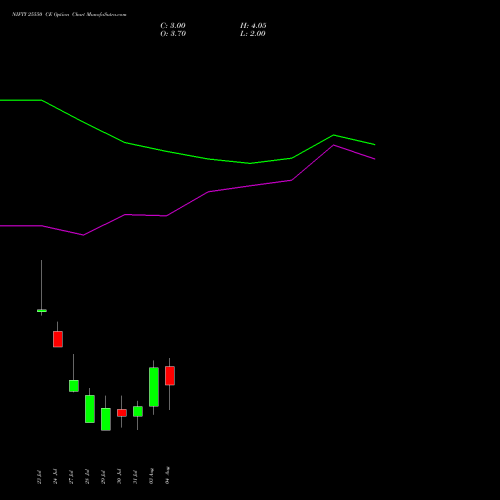
Task: Select the '23 Jul' date label
Action: [39, 477]
